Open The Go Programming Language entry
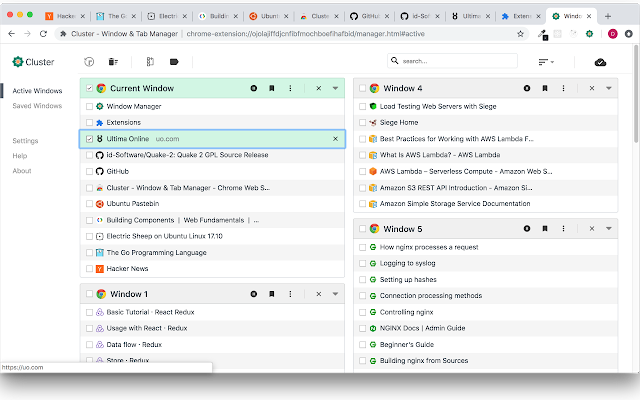 156,253
